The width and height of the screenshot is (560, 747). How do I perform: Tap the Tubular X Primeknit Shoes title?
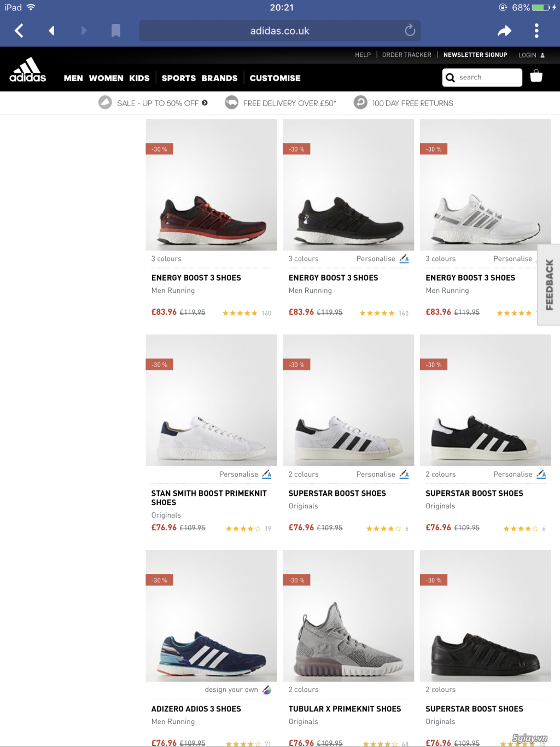[345, 709]
